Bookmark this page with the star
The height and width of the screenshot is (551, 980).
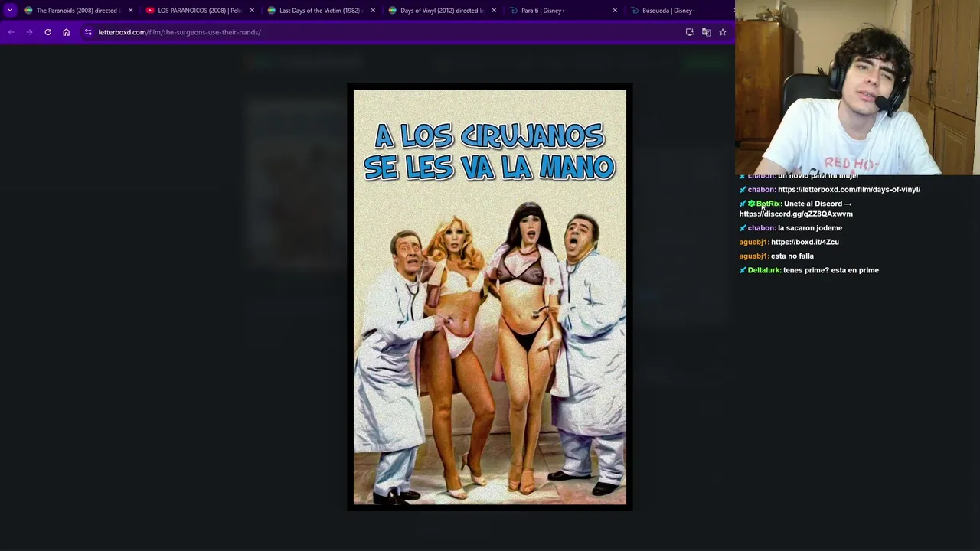tap(722, 32)
